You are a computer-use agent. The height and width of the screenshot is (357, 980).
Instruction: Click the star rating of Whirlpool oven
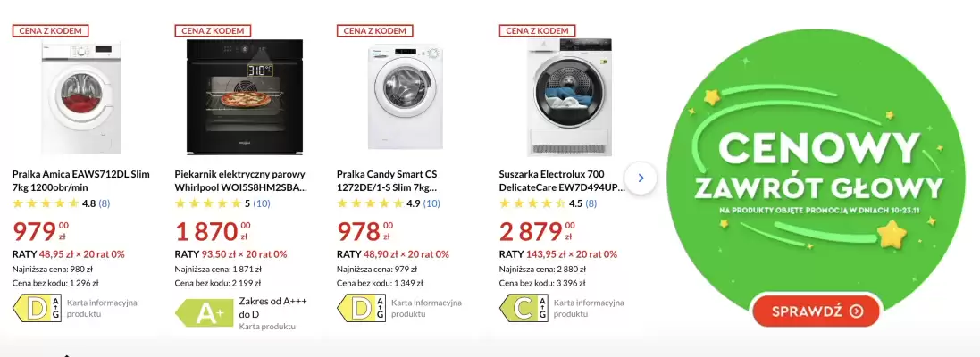click(x=207, y=203)
